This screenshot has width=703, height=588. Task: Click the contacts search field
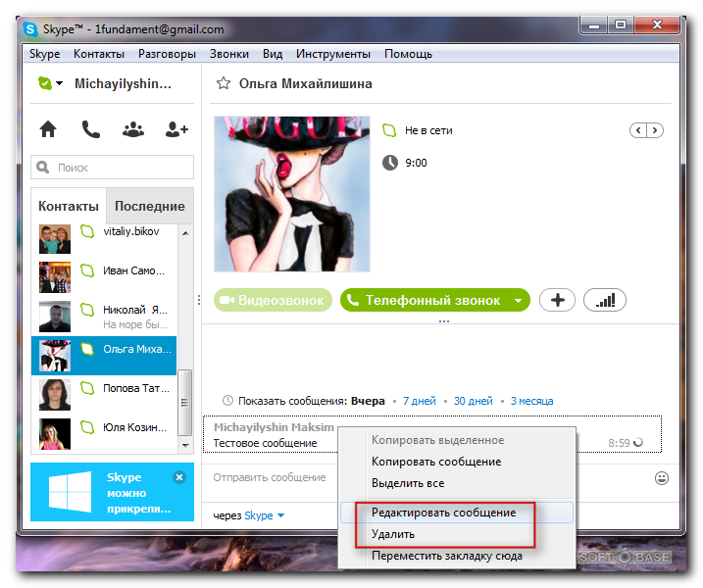point(113,168)
